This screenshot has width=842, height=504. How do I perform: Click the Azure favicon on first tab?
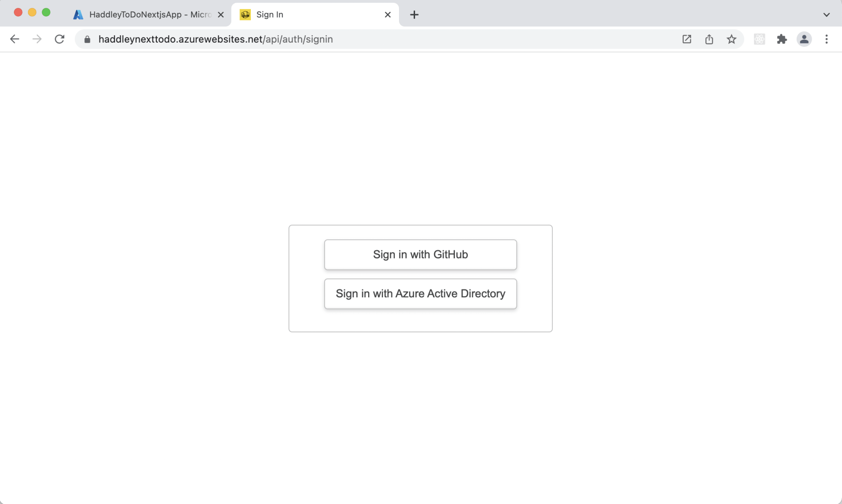78,15
